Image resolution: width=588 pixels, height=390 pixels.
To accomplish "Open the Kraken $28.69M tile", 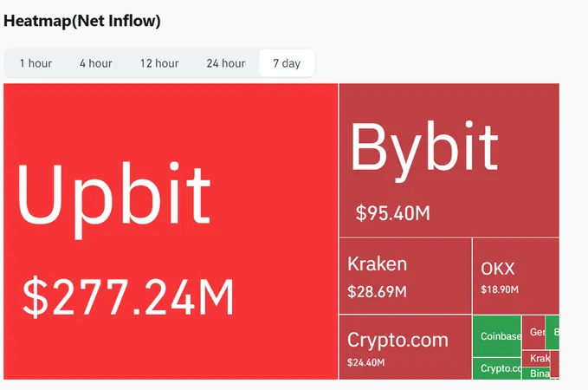I will click(405, 276).
